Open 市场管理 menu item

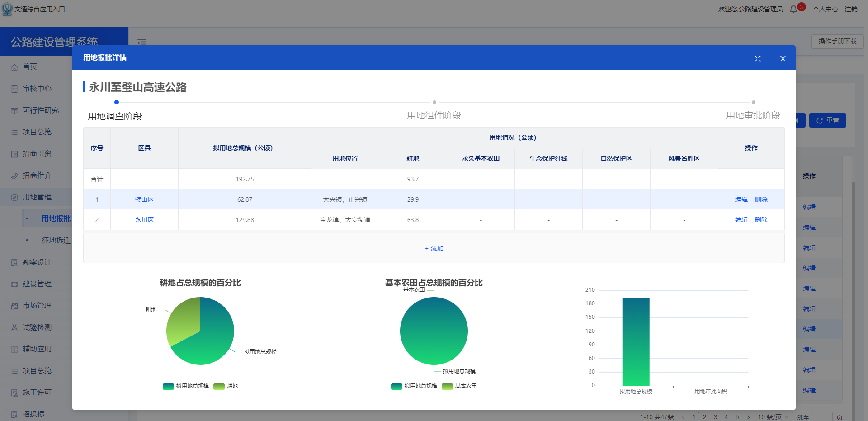[x=36, y=305]
